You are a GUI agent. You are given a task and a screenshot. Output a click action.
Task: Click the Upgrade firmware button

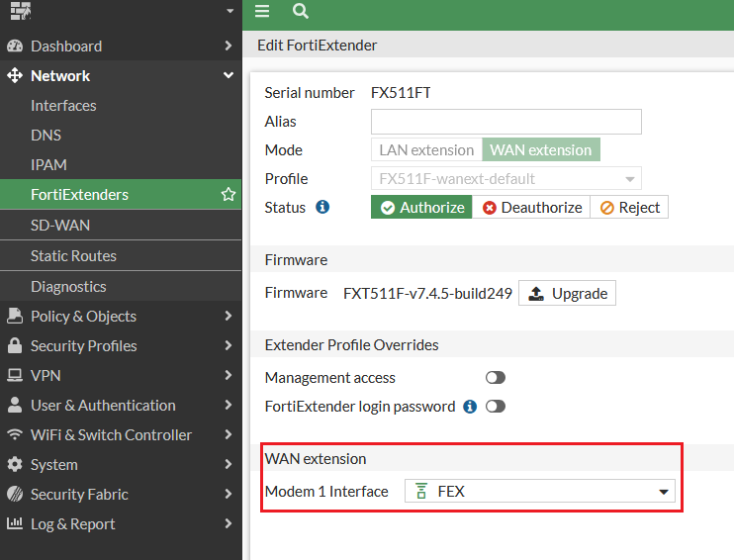point(567,294)
